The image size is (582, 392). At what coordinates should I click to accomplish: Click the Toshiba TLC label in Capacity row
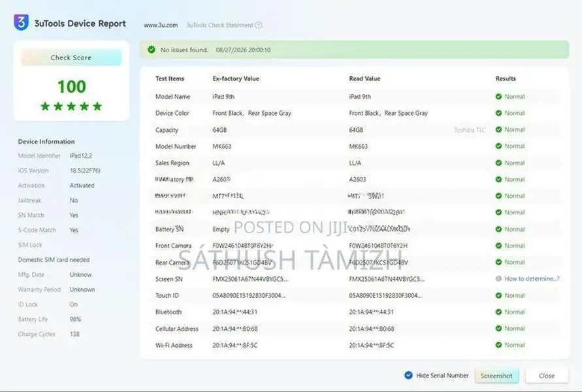coord(470,130)
